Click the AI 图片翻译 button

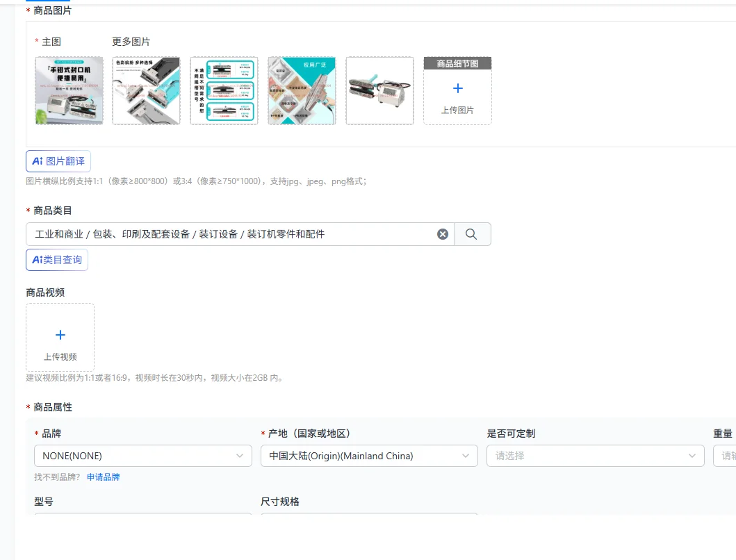tap(58, 161)
